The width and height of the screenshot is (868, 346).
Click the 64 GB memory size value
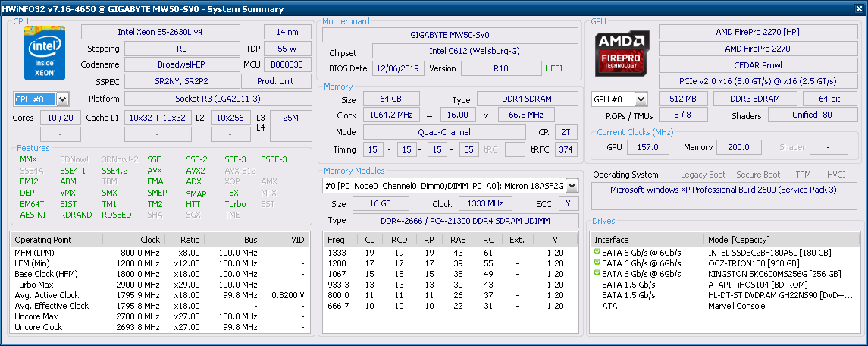pyautogui.click(x=391, y=100)
